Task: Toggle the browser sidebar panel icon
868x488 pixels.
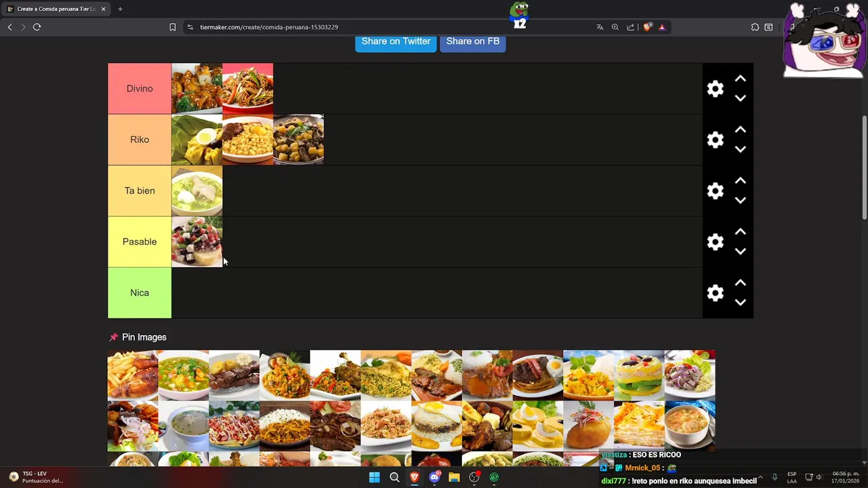Action: click(x=769, y=27)
